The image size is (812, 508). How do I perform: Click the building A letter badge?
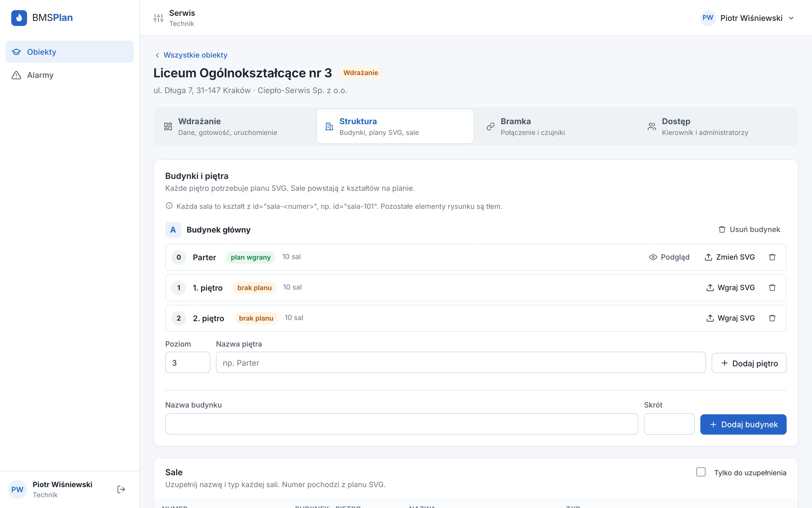[173, 230]
